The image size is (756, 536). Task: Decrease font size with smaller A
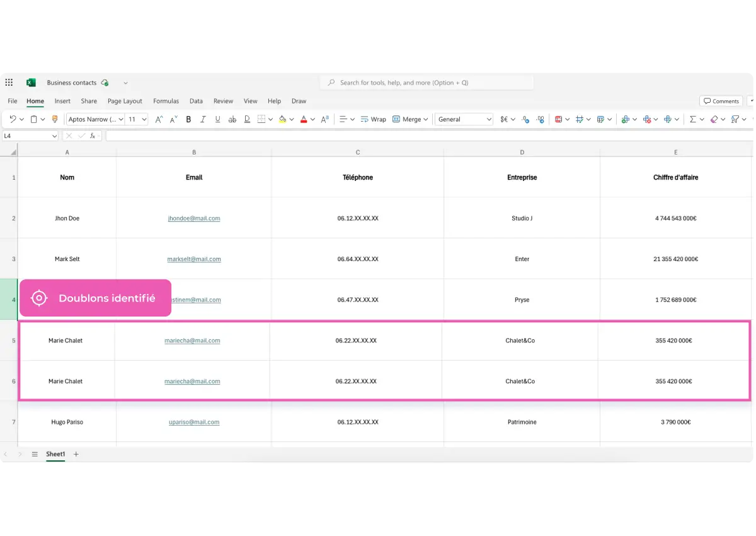tap(174, 119)
